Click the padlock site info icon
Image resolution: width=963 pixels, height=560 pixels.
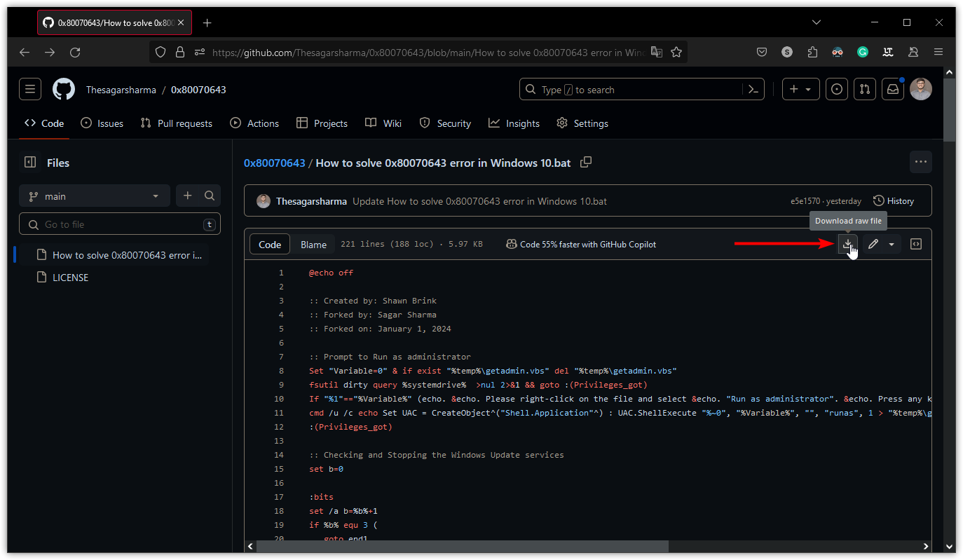(179, 52)
